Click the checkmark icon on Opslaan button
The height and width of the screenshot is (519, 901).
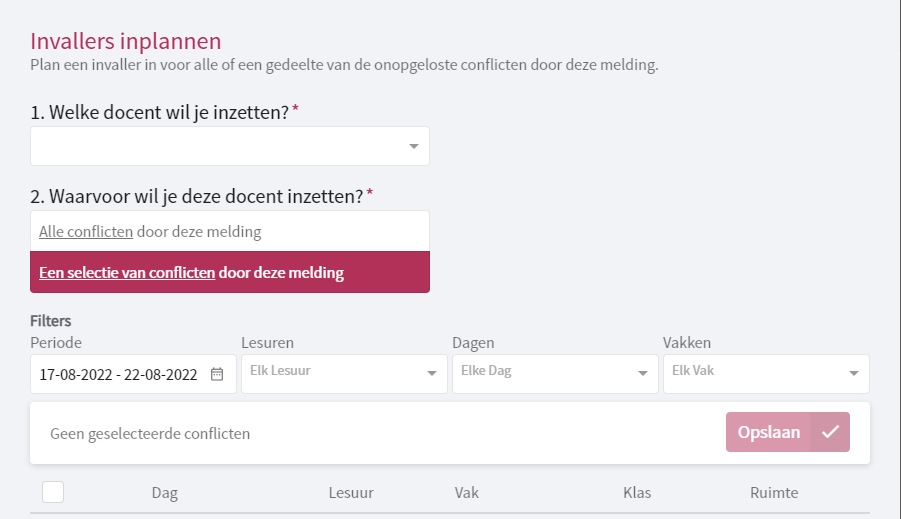click(x=830, y=432)
